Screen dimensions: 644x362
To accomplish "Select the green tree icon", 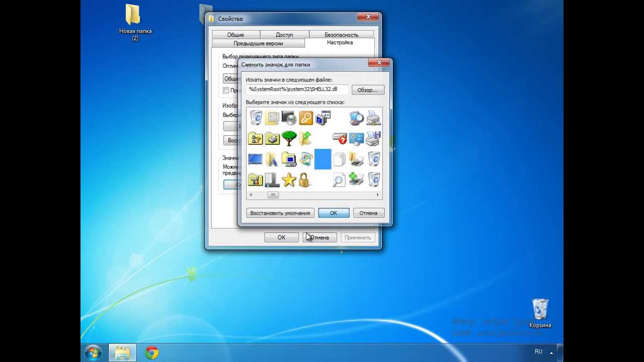I will [289, 138].
